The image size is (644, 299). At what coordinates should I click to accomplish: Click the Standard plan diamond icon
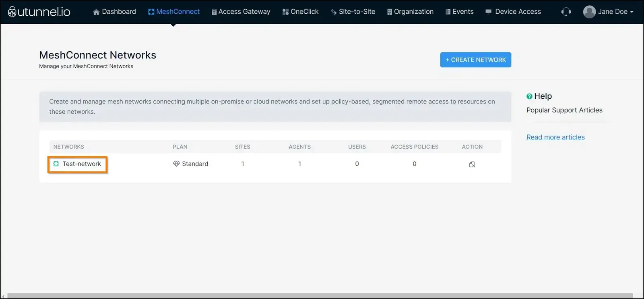pyautogui.click(x=176, y=164)
